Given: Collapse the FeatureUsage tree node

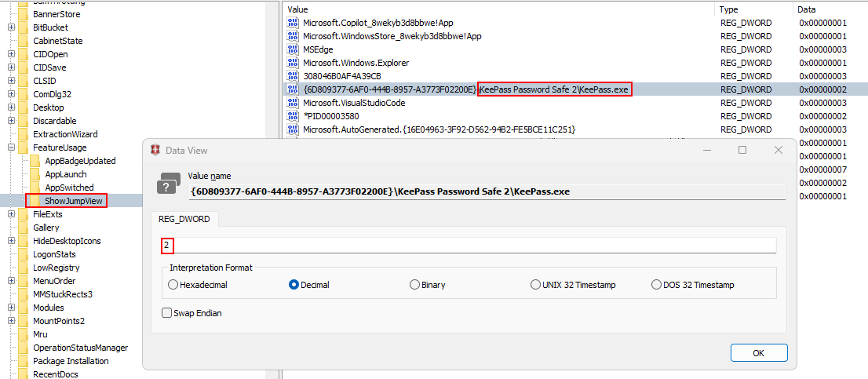Looking at the screenshot, I should click(11, 148).
